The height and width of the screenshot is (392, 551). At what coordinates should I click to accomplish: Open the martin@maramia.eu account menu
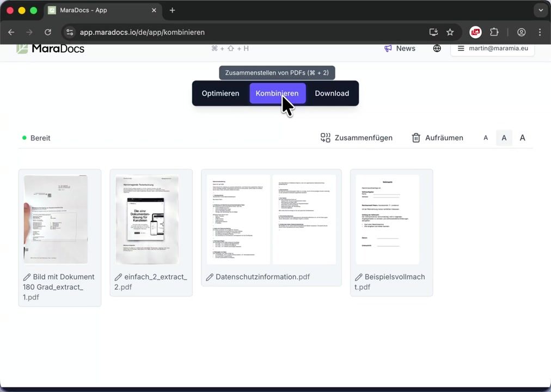coord(492,48)
